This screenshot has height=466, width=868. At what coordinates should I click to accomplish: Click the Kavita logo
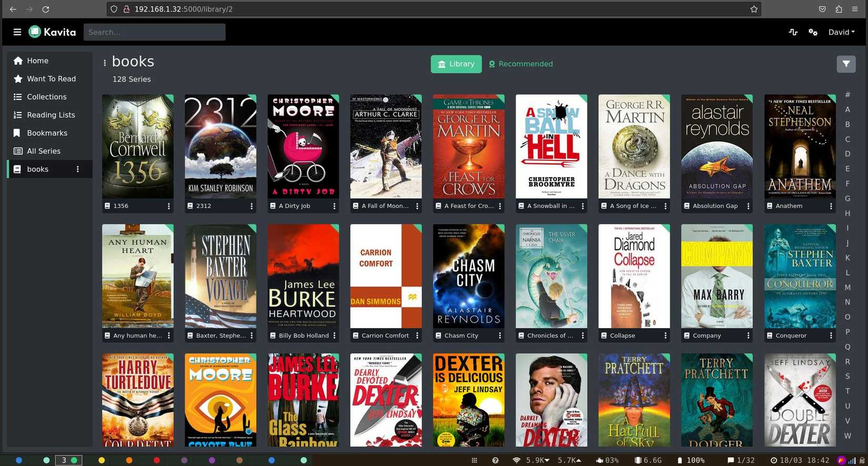52,32
